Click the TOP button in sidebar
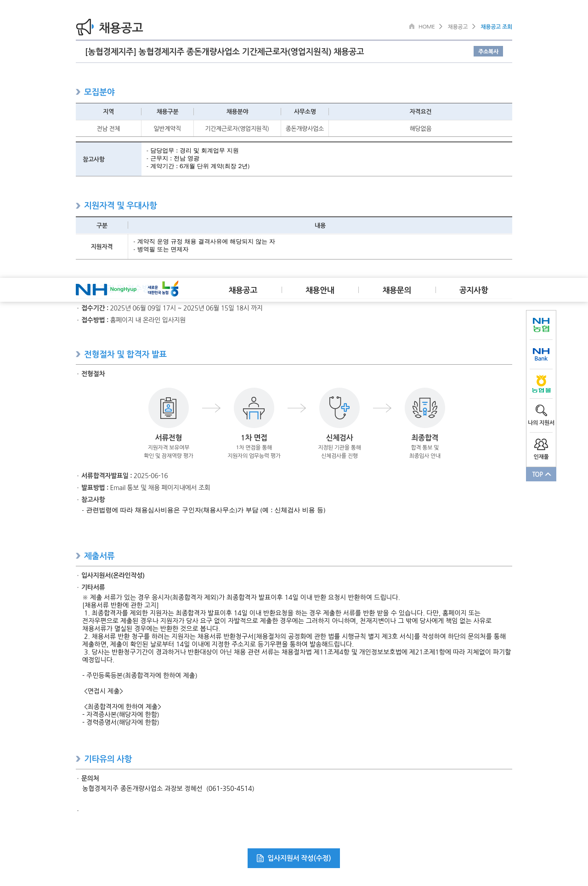Screen dimensions: 588x886 (x=541, y=474)
